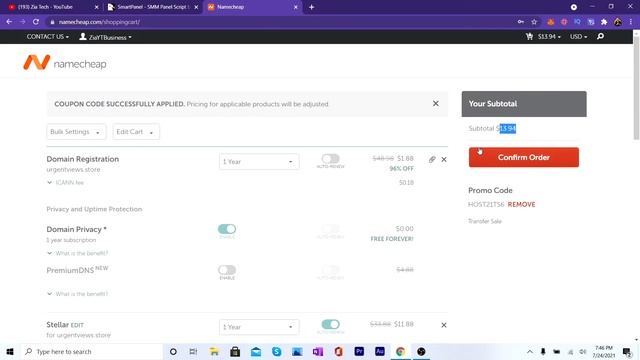Open File Explorer from taskbar
Screen dimensions: 640x360
pos(214,351)
